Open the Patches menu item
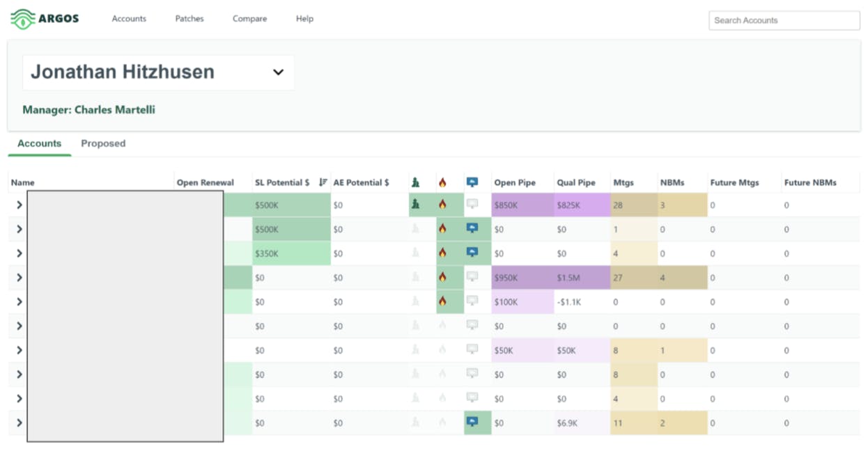Viewport: 868px width, 451px height. [189, 19]
